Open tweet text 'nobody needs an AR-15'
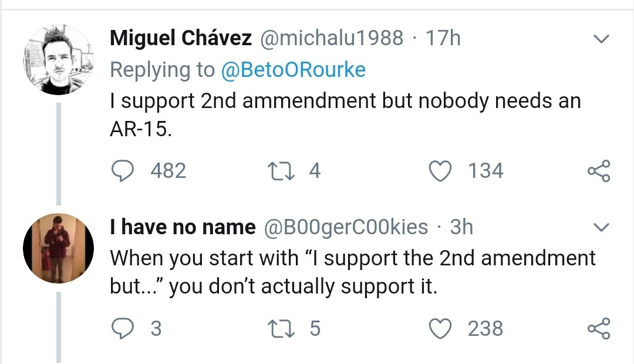 click(345, 115)
